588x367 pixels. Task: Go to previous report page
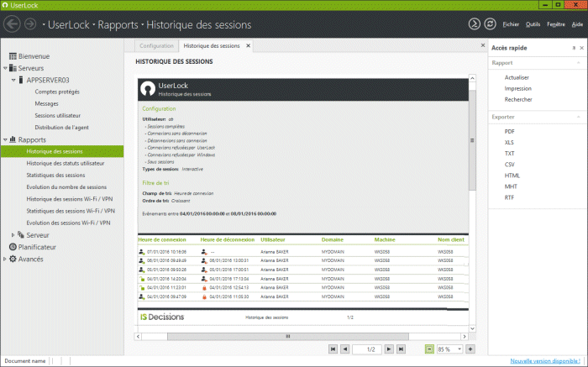pyautogui.click(x=345, y=349)
